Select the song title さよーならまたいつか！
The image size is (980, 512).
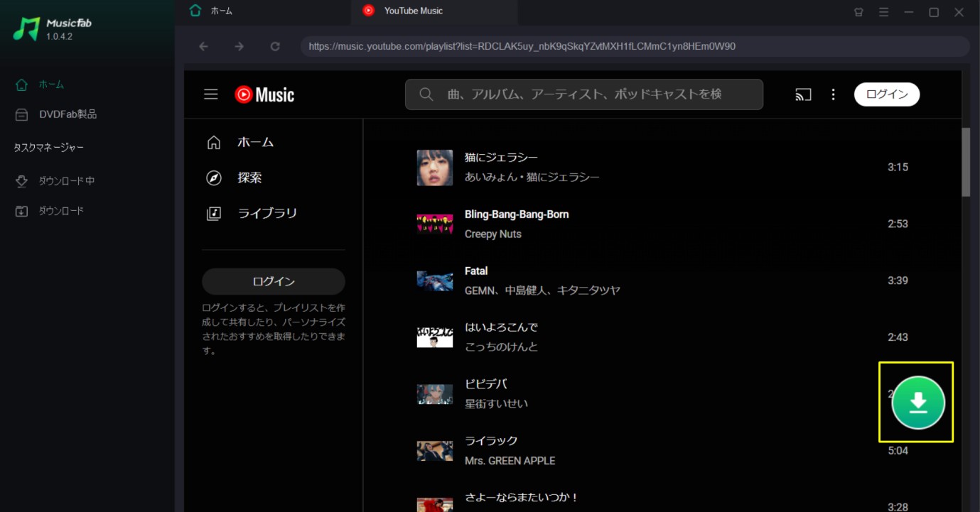point(522,498)
